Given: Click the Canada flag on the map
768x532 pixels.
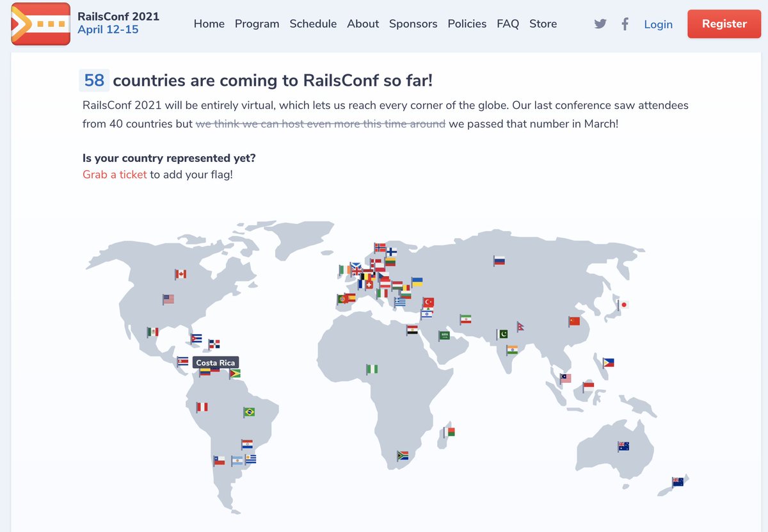Looking at the screenshot, I should pyautogui.click(x=180, y=274).
